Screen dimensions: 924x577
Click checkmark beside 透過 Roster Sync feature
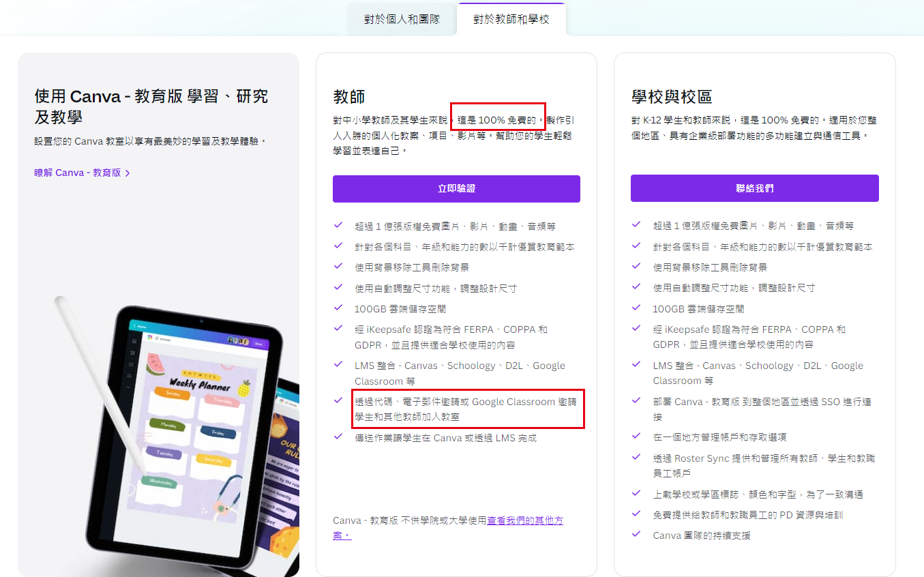click(636, 458)
